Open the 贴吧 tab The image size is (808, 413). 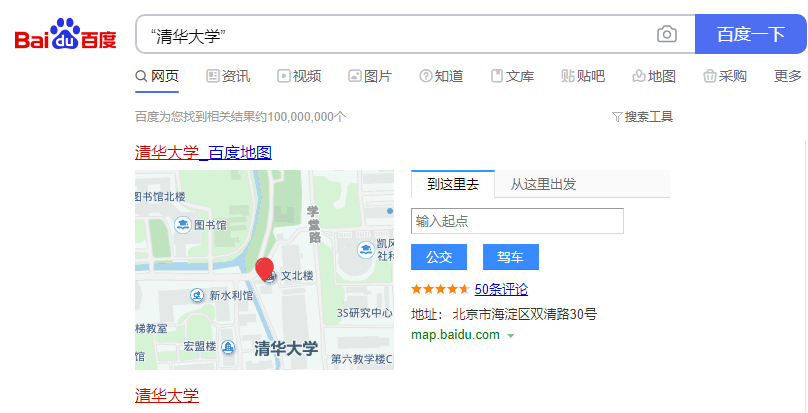pyautogui.click(x=583, y=76)
